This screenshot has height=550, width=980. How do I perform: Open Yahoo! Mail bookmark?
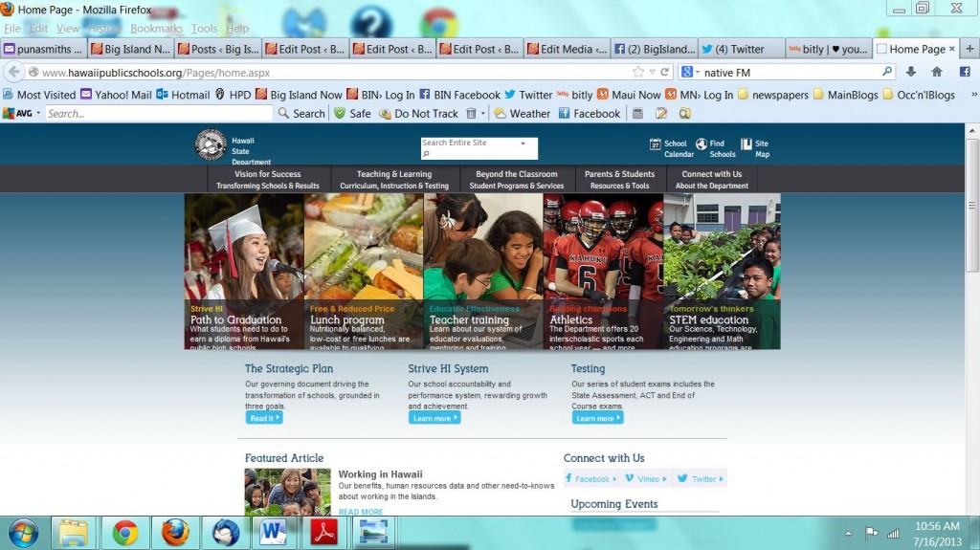click(x=116, y=95)
